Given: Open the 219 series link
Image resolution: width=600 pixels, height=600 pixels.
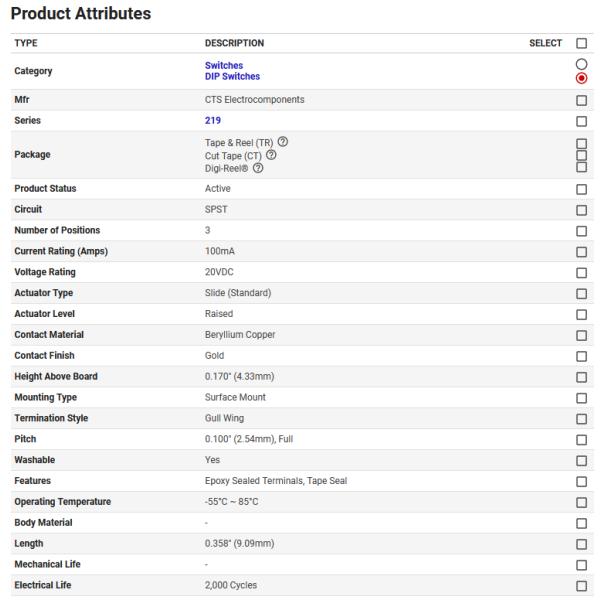Looking at the screenshot, I should point(212,121).
